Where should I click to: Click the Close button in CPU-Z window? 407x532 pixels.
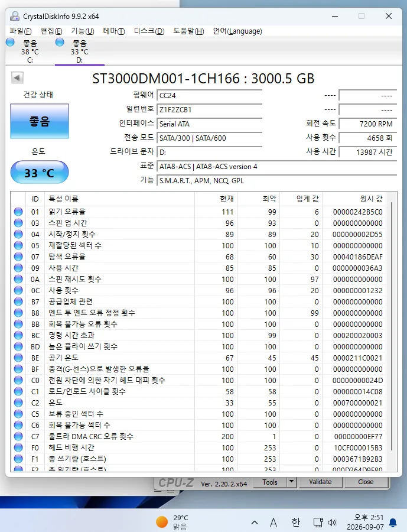366,482
